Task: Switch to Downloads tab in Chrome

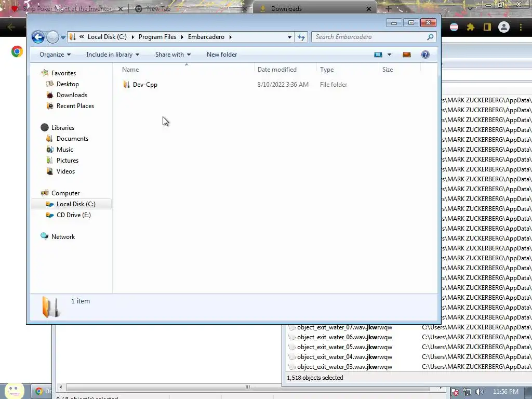Action: pos(314,8)
